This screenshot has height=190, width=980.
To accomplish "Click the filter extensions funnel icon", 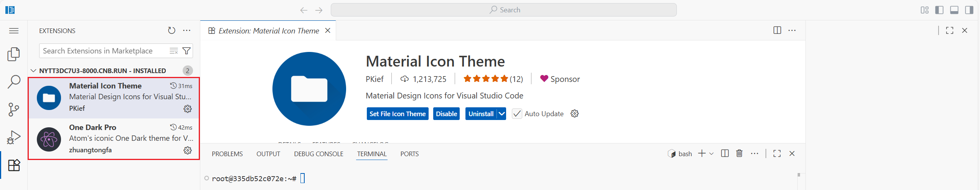I will tap(186, 51).
